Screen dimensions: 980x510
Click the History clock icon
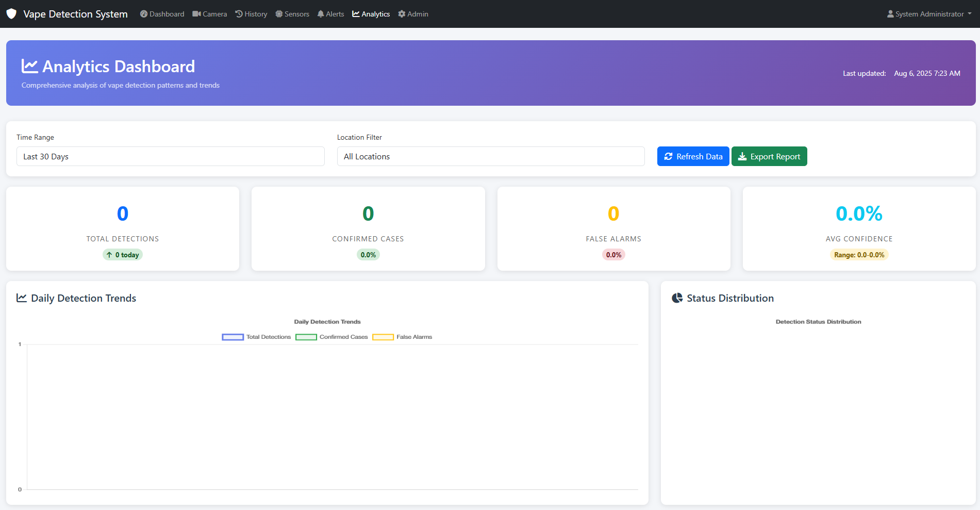coord(239,14)
